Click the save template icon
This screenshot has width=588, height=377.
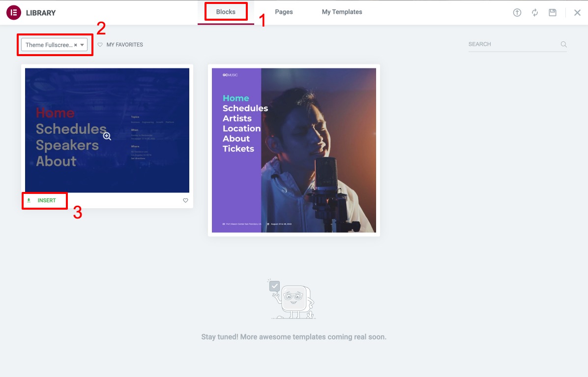pos(552,12)
